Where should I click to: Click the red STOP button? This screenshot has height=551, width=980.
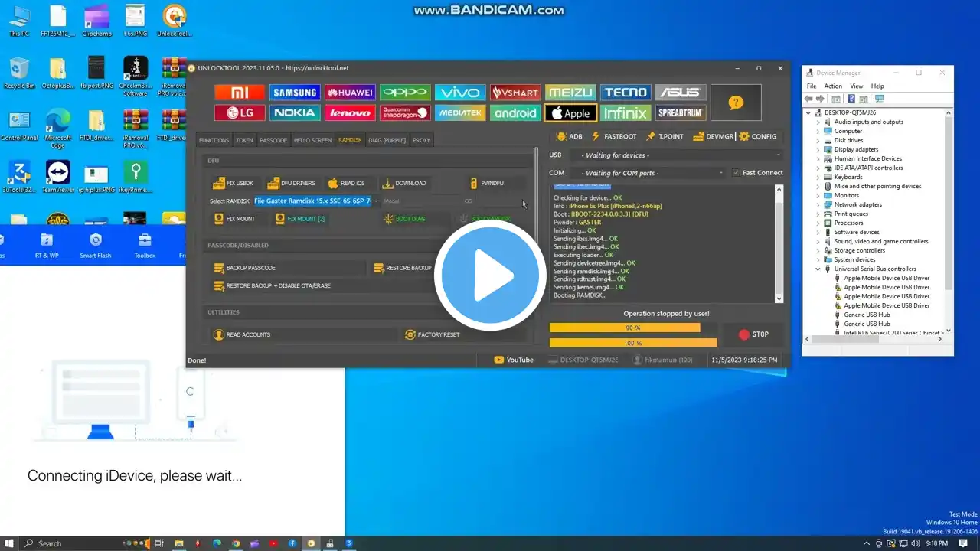click(753, 334)
